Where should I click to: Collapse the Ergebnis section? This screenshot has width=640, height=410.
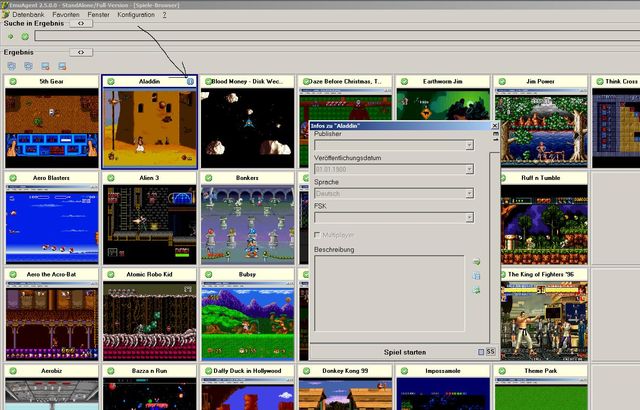click(81, 52)
